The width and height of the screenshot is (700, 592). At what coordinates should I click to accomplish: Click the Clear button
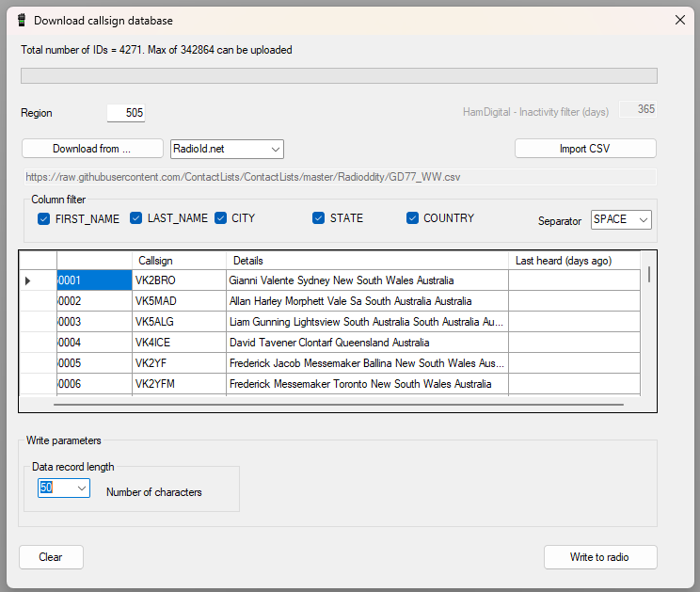pos(51,557)
